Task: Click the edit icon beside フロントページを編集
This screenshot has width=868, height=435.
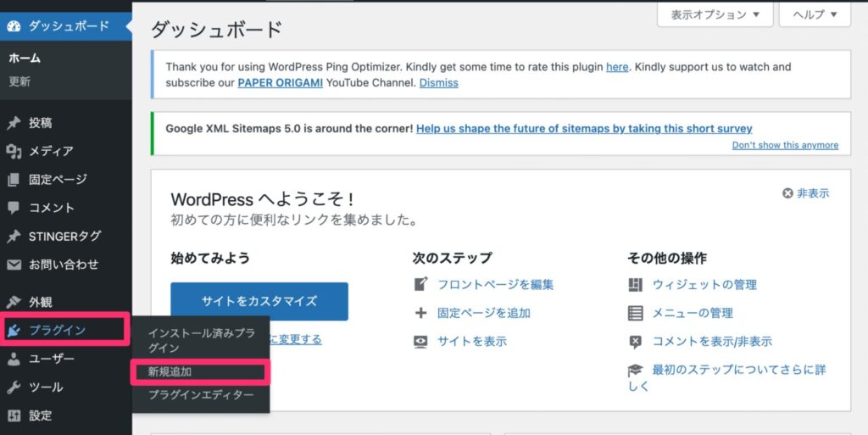Action: 420,284
